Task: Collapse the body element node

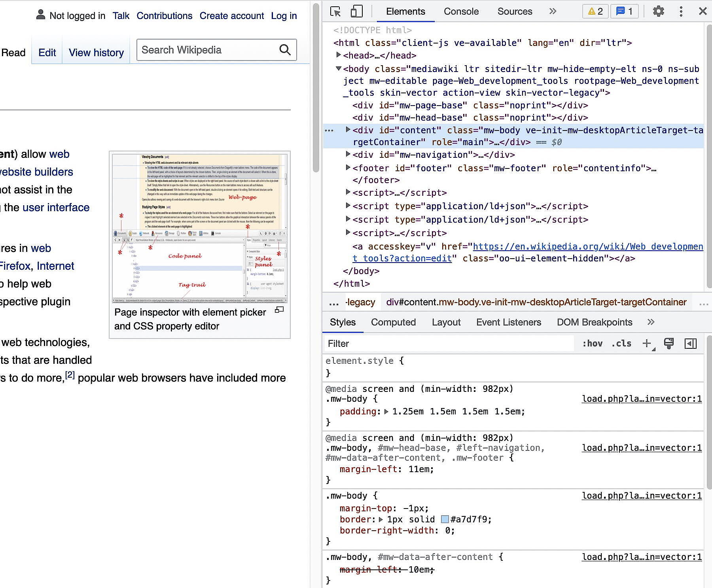Action: [x=338, y=68]
